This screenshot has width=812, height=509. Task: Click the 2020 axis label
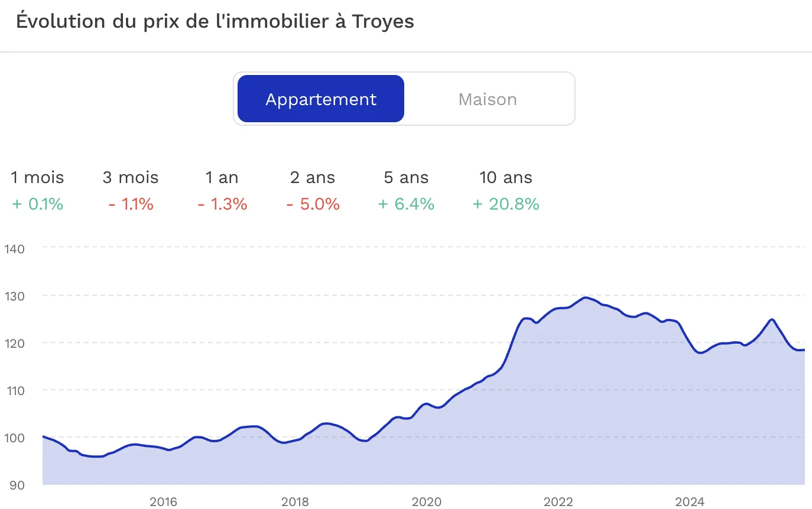[427, 502]
